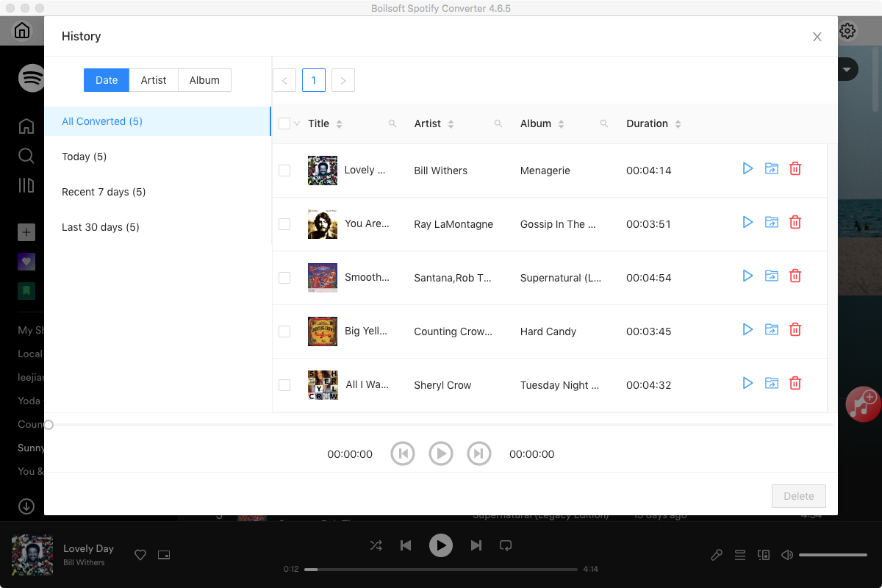Open the Spotify queue icon
882x588 pixels.
740,555
